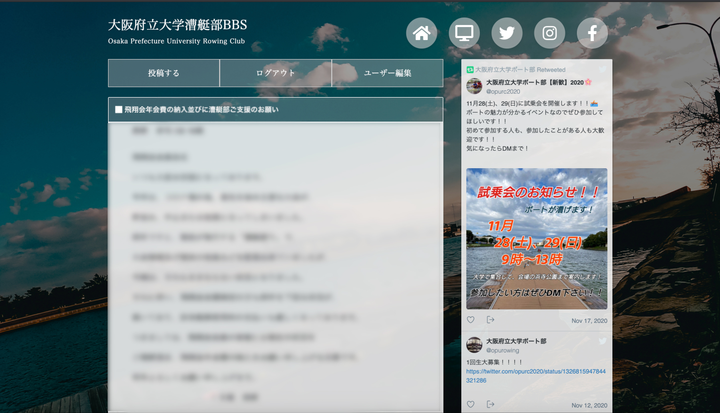This screenshot has width=720, height=413.
Task: Click the Nov 17, 2020 timestamp
Action: pos(589,321)
